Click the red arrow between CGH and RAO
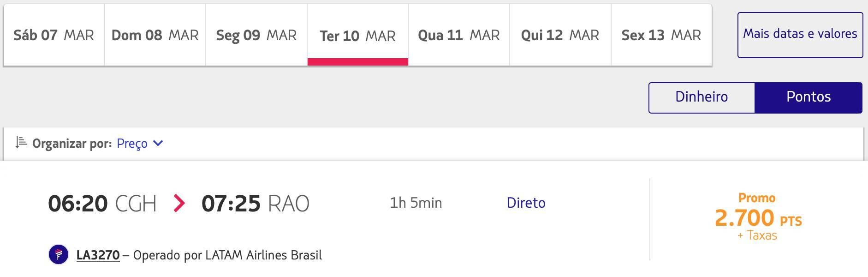This screenshot has height=277, width=868. [179, 203]
